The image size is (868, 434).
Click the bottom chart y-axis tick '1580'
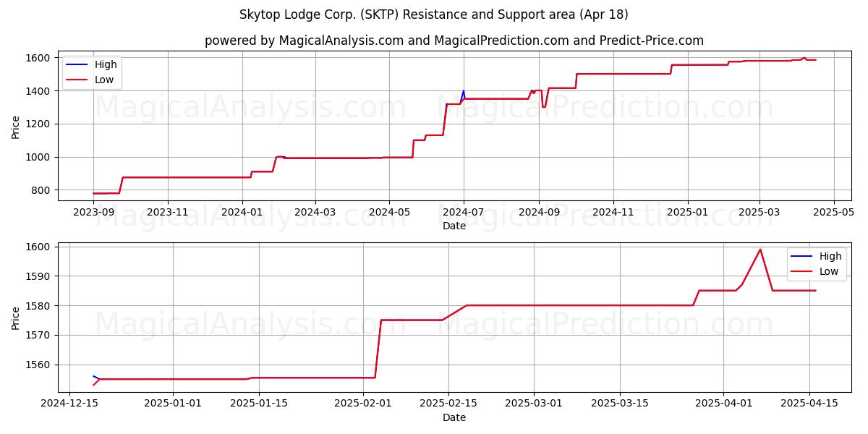[38, 306]
